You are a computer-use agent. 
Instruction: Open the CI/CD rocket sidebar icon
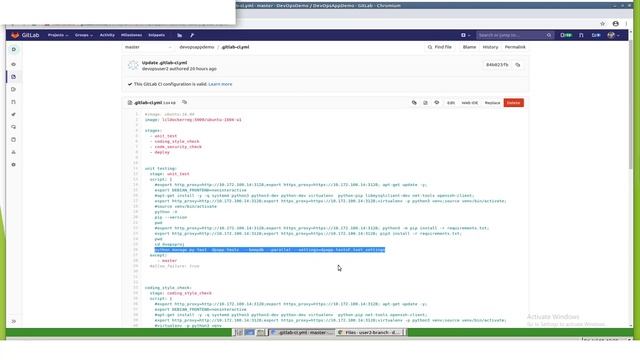(13, 115)
